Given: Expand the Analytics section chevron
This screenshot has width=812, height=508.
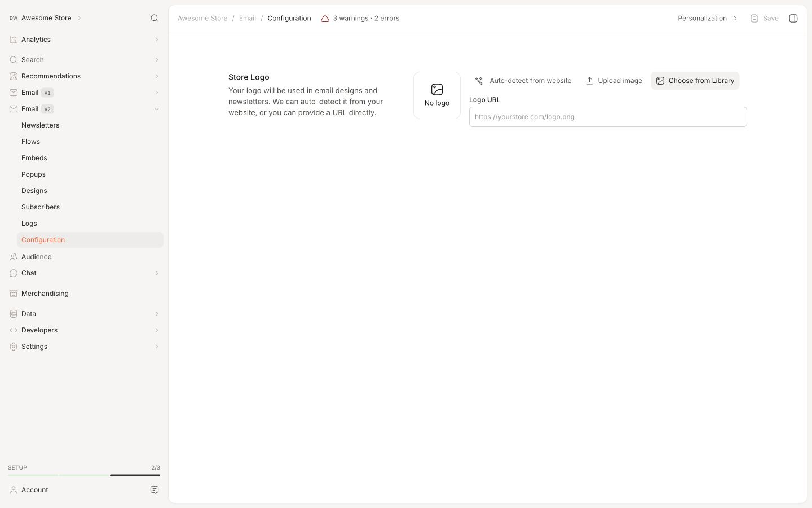Looking at the screenshot, I should (x=157, y=40).
